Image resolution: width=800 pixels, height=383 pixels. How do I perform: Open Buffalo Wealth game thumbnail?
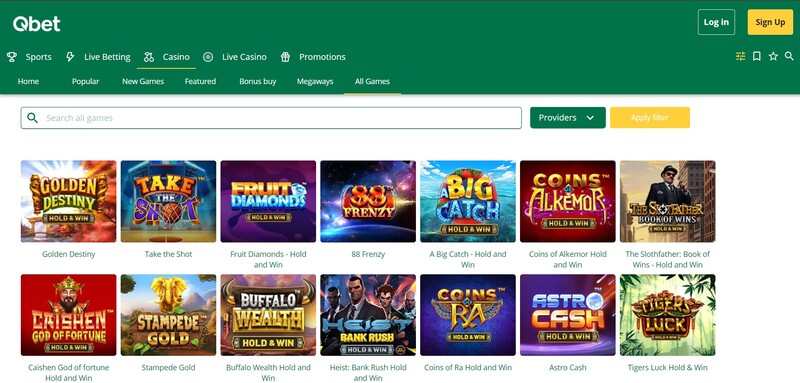point(268,315)
